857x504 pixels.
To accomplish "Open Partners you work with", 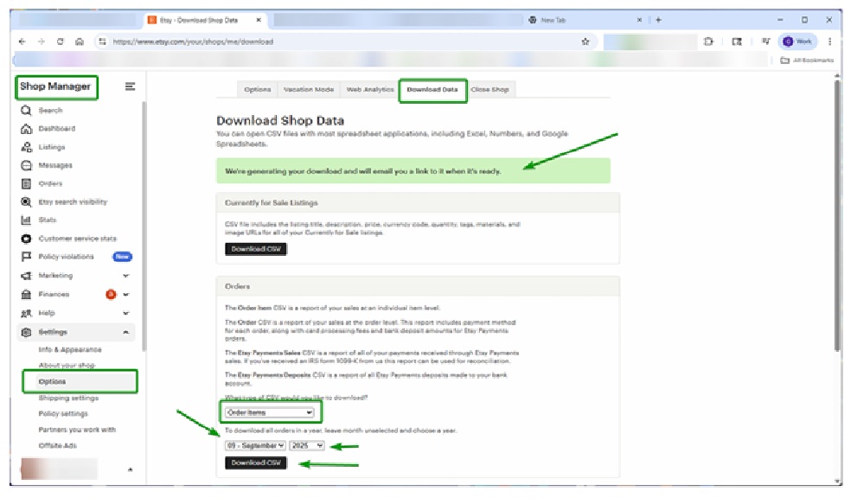I will [x=77, y=430].
